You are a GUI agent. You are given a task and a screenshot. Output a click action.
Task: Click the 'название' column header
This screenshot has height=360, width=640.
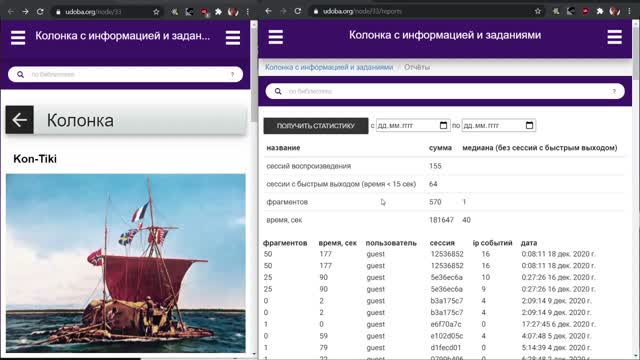coord(283,148)
